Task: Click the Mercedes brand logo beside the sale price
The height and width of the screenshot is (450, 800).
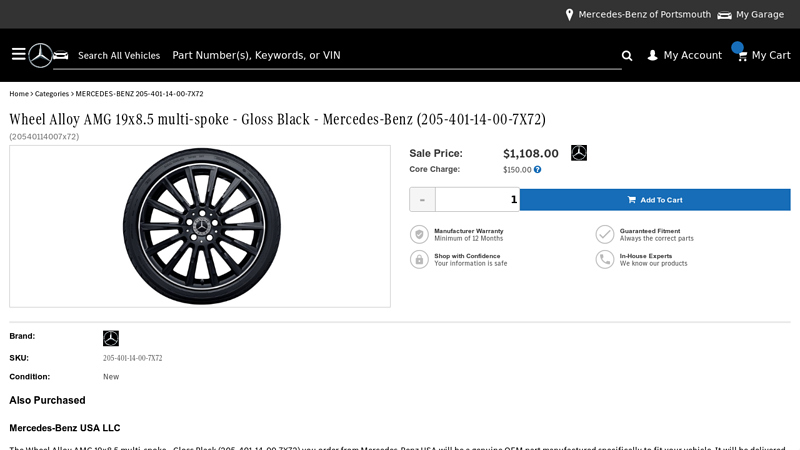Action: click(579, 153)
